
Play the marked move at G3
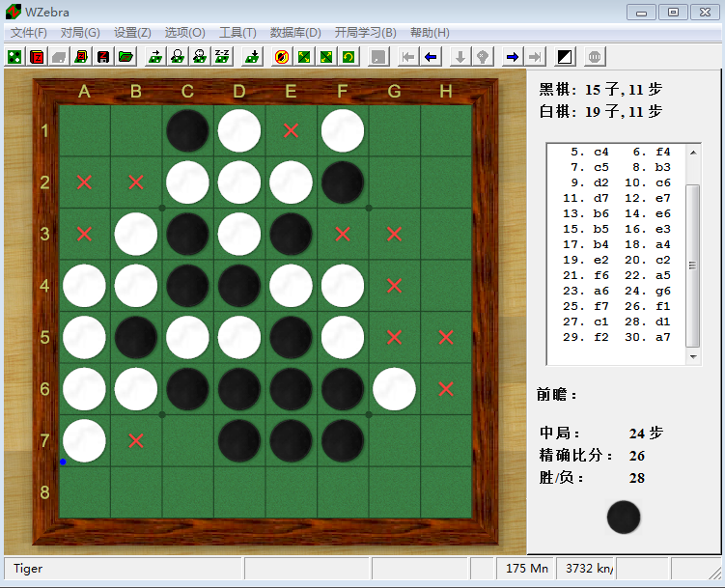click(395, 235)
